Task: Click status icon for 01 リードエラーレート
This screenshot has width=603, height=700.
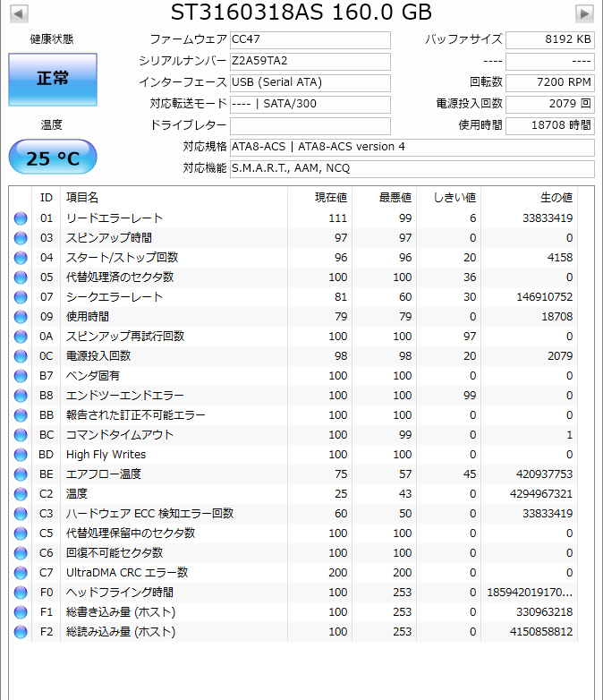Action: coord(21,218)
